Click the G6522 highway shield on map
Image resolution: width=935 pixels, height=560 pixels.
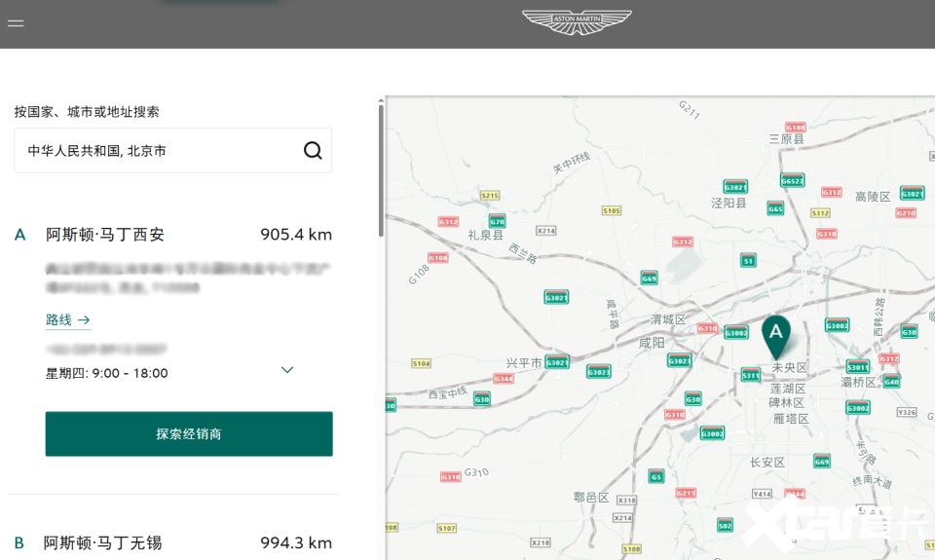click(792, 180)
